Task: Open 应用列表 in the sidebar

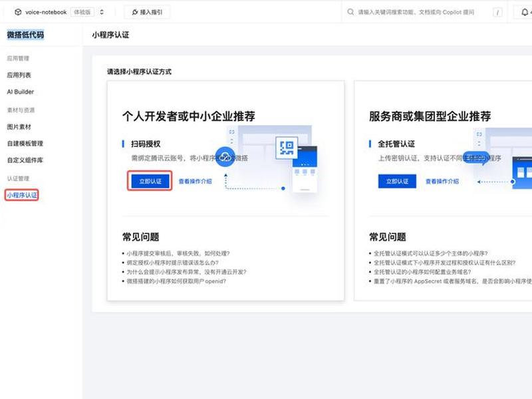Action: 19,75
